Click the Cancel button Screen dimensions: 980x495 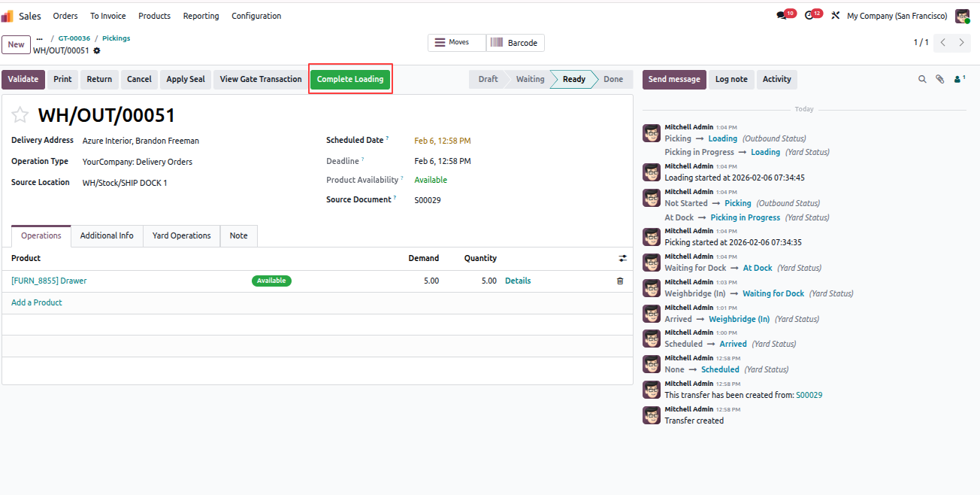pyautogui.click(x=139, y=79)
